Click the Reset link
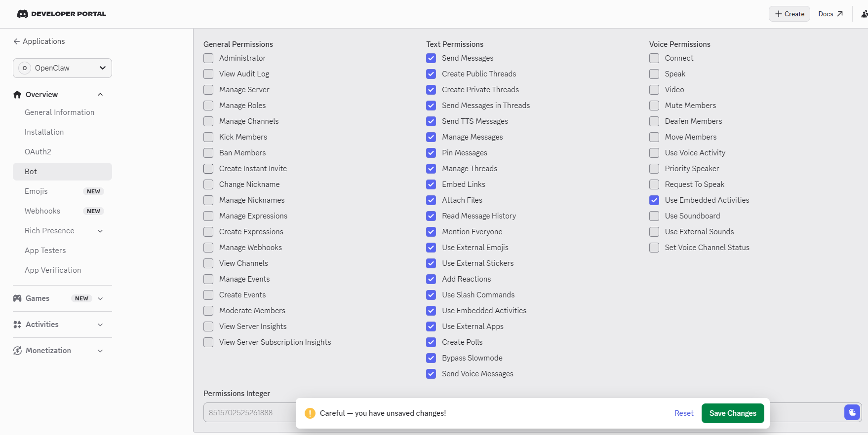Image resolution: width=868 pixels, height=435 pixels. tap(684, 413)
